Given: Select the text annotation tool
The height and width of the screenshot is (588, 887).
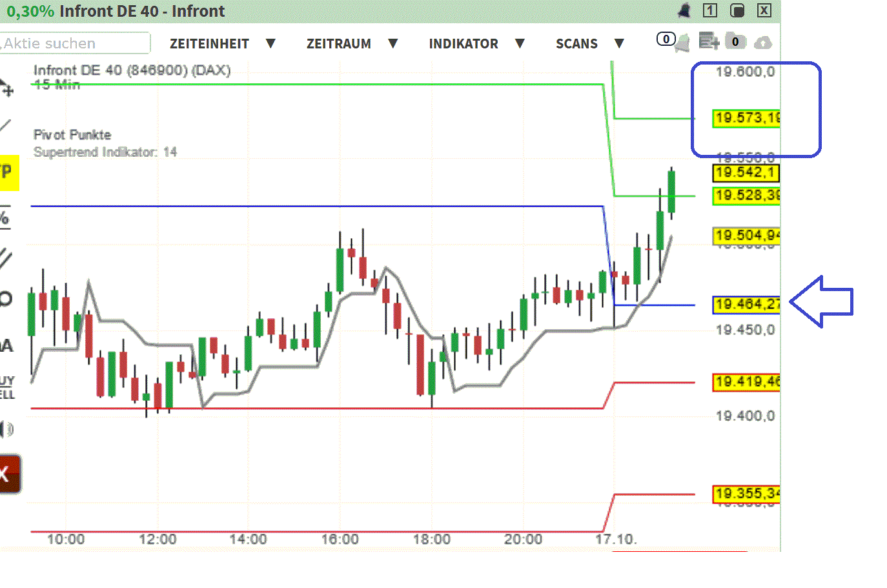Looking at the screenshot, I should 6,345.
